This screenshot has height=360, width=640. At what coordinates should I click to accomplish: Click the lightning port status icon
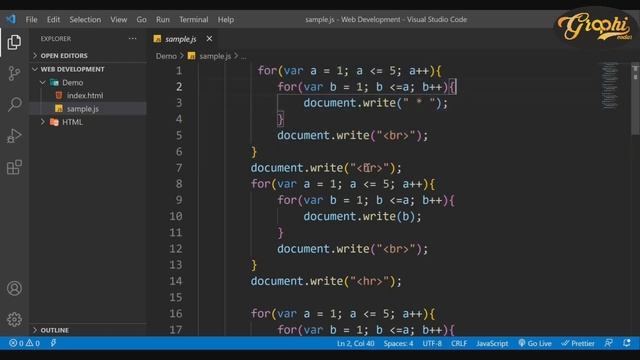click(x=53, y=343)
